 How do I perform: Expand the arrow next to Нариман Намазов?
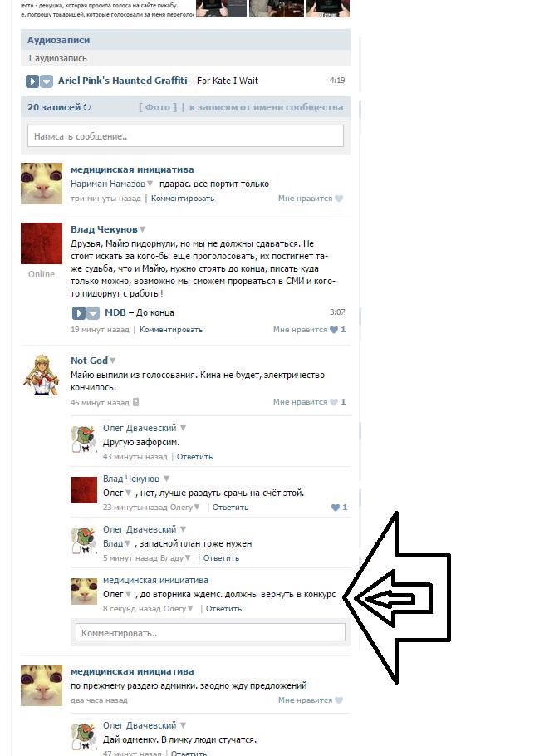[x=150, y=184]
